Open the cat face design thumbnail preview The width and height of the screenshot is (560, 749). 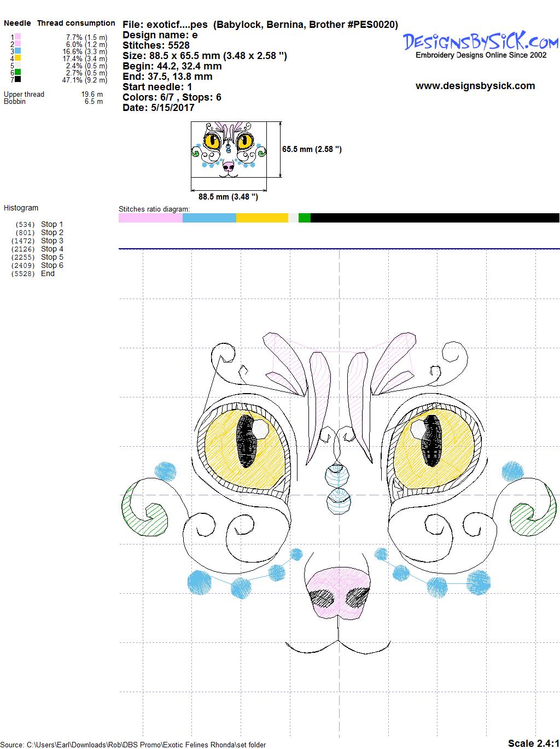(x=229, y=149)
